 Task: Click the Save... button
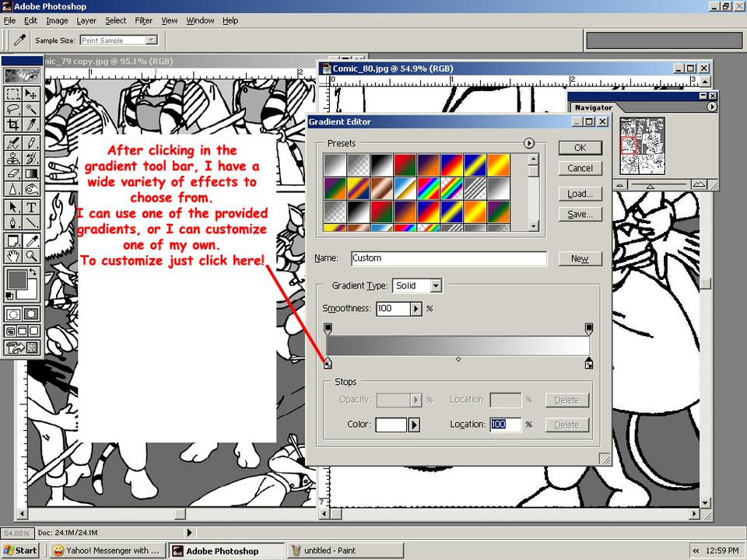[x=580, y=215]
